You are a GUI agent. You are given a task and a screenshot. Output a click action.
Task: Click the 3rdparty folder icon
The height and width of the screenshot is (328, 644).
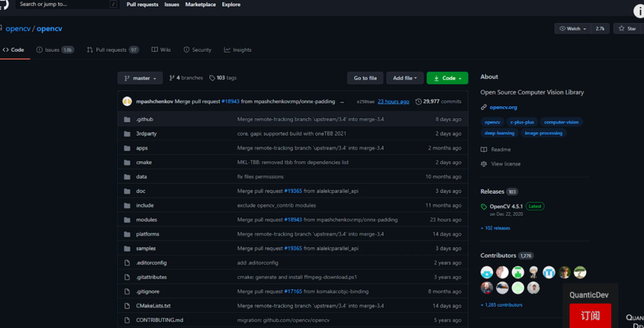pos(127,134)
